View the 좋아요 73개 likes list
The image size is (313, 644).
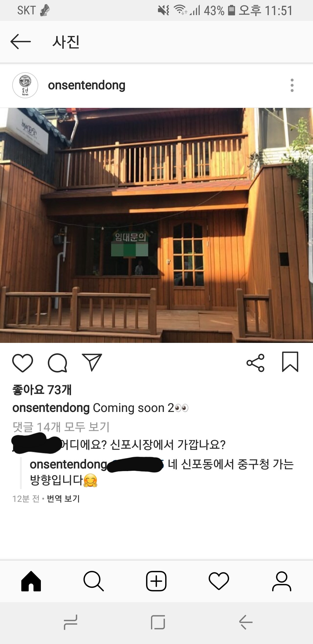42,390
